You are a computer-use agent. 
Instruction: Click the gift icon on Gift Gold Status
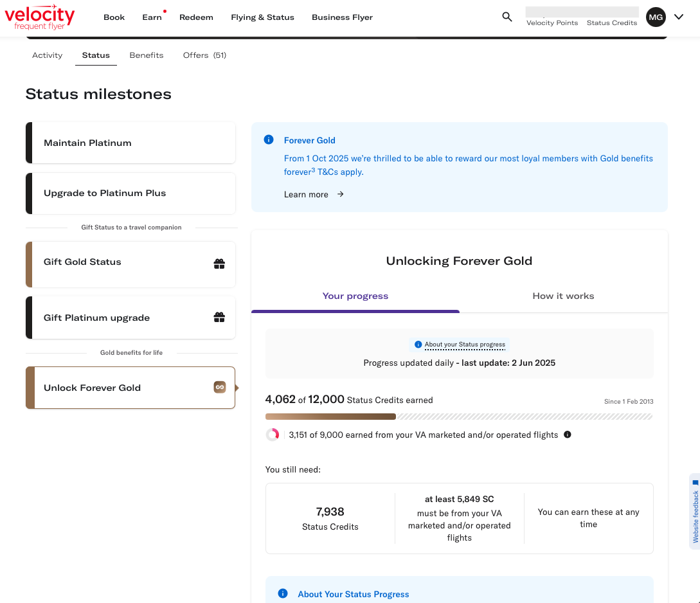click(x=219, y=264)
